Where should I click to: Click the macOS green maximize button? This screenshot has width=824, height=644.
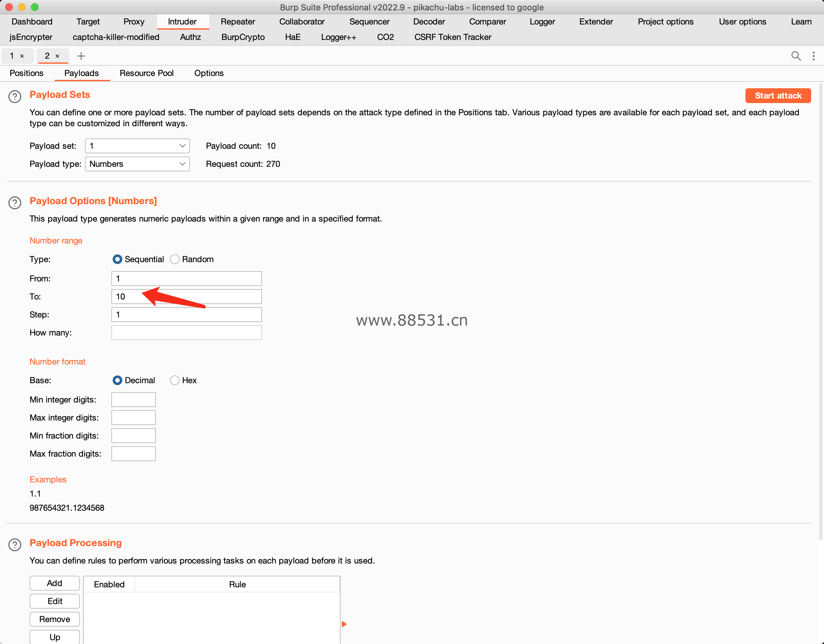click(35, 7)
